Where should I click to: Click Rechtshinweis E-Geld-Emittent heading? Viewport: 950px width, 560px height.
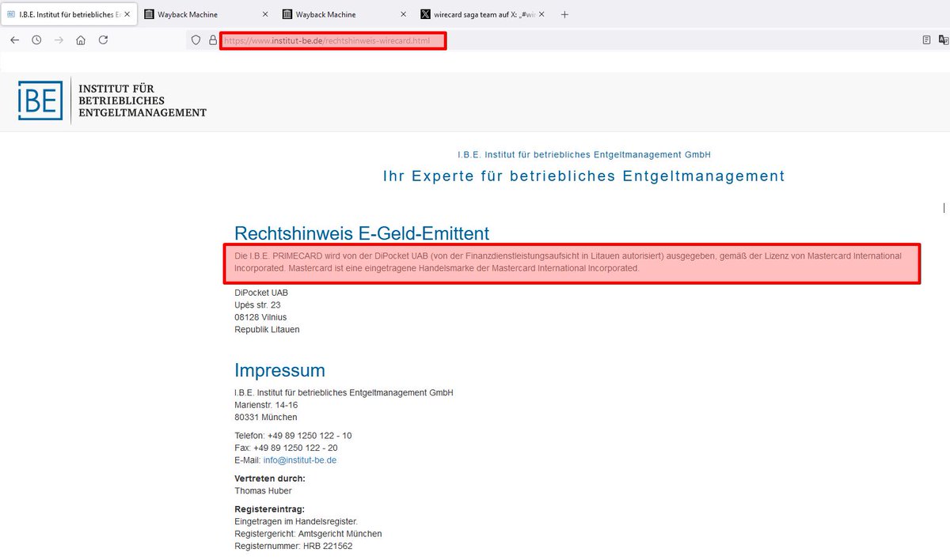point(362,233)
